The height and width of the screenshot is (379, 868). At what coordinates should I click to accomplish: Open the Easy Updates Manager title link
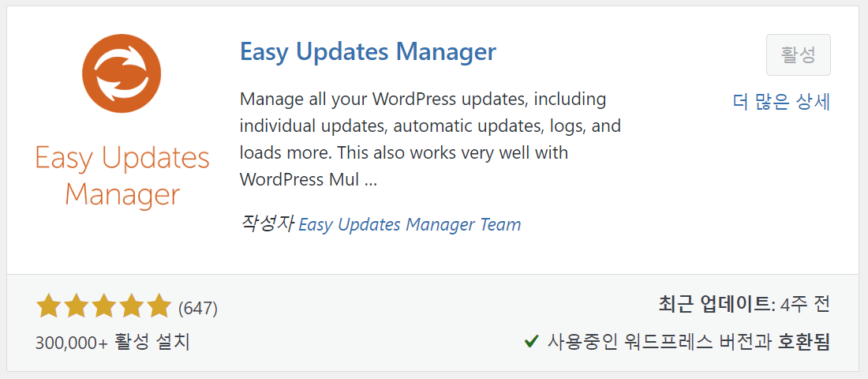pos(369,51)
